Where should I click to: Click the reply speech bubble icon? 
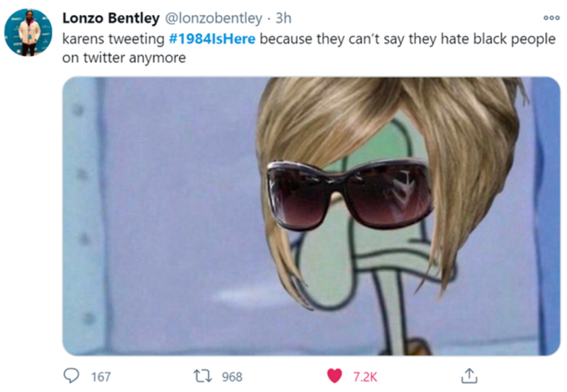[x=74, y=376]
